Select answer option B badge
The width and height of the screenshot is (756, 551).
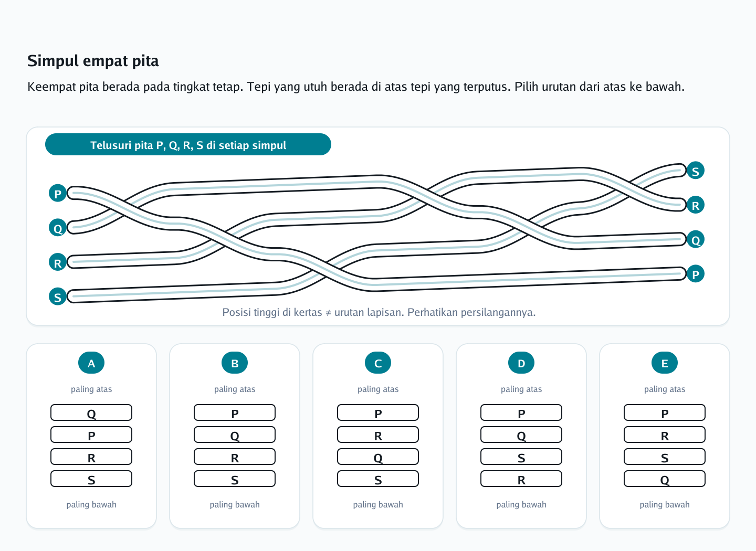235,363
